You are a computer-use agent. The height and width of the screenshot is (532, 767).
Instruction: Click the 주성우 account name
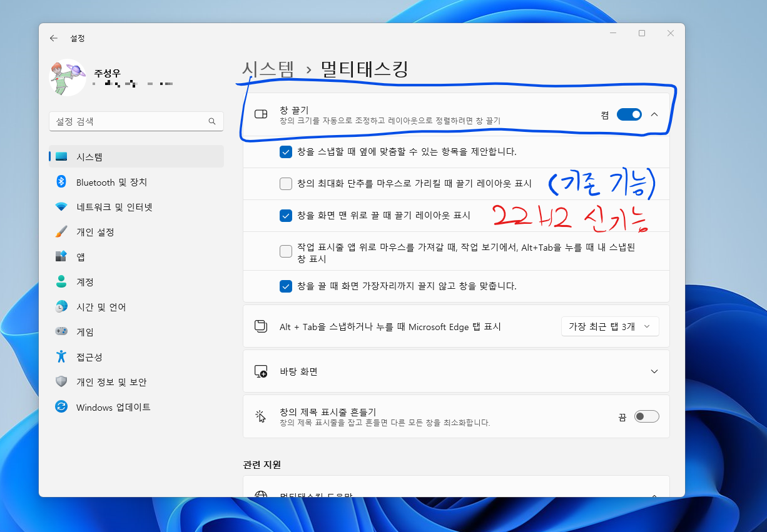(x=107, y=73)
